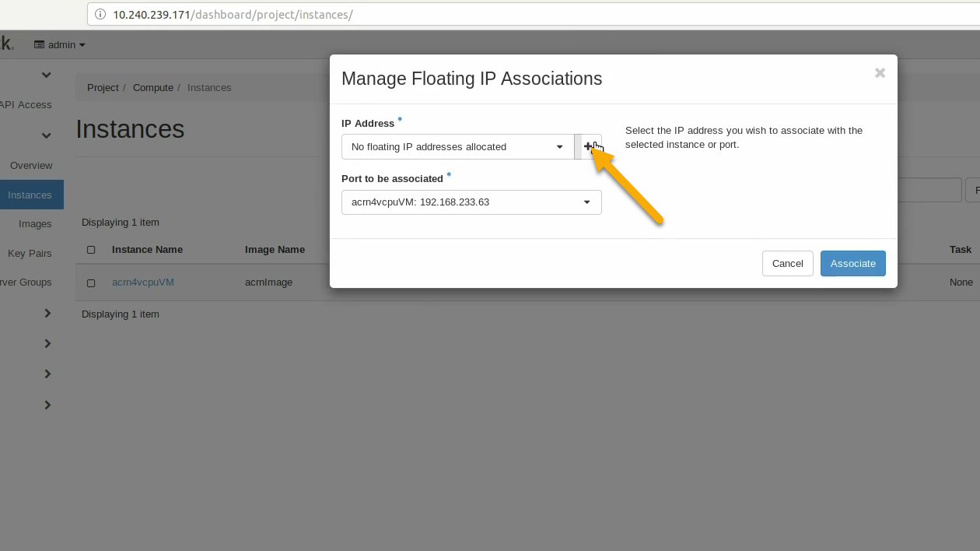Tick the checkbox for acrn4vcpuVM row
Screen dimensions: 980x551
tap(91, 283)
